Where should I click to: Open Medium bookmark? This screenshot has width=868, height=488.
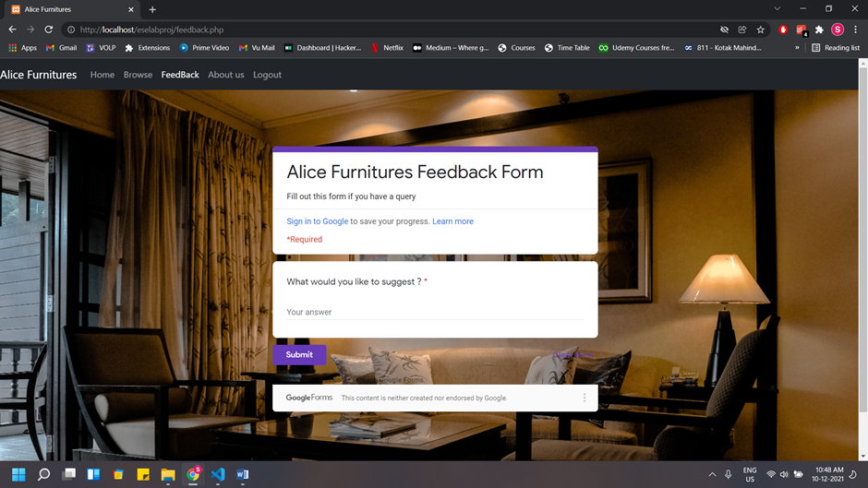451,48
